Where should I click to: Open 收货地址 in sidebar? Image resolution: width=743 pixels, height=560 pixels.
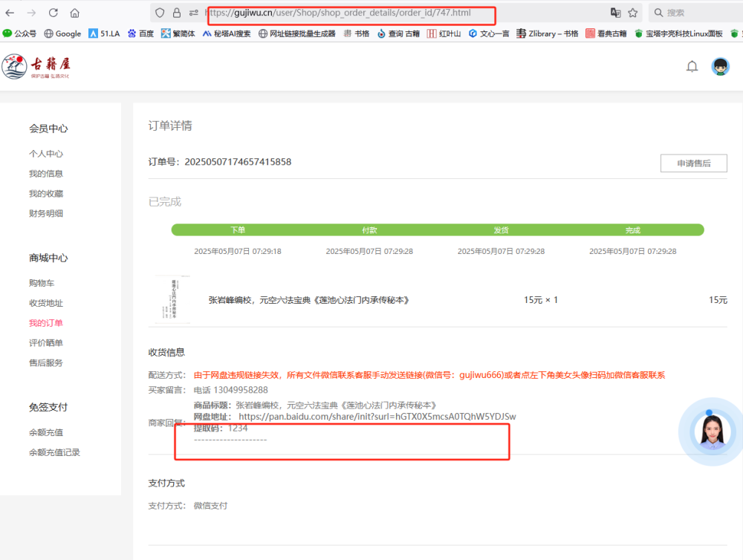(x=46, y=303)
